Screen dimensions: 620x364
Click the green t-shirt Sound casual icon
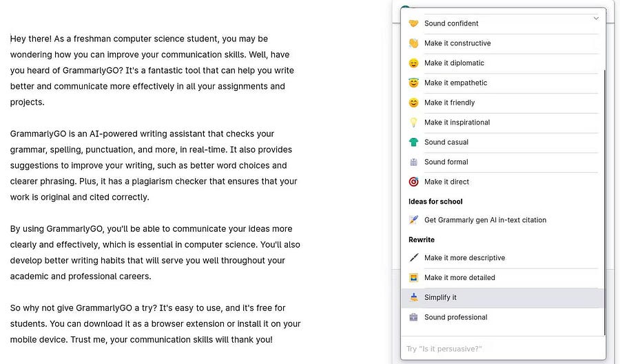pyautogui.click(x=413, y=142)
